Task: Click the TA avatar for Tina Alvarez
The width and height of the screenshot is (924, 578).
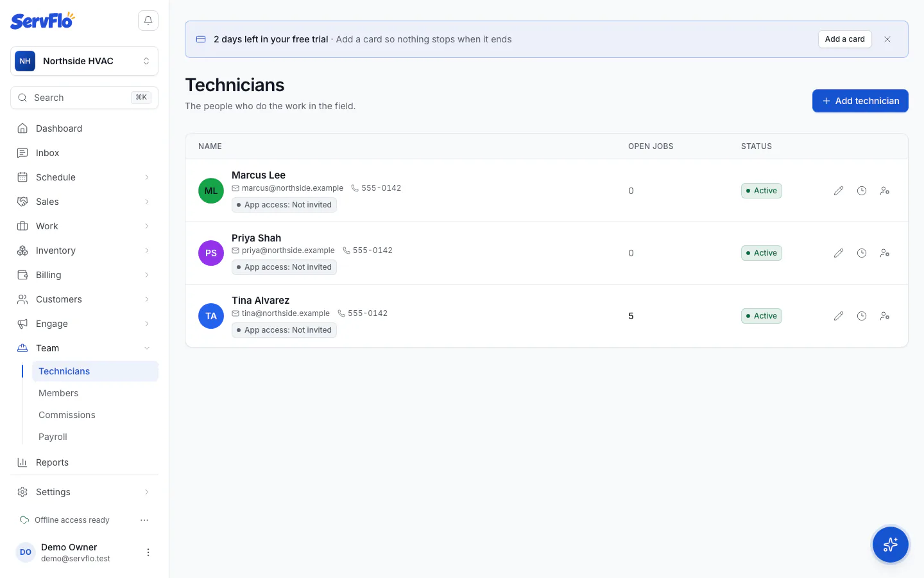Action: tap(211, 316)
